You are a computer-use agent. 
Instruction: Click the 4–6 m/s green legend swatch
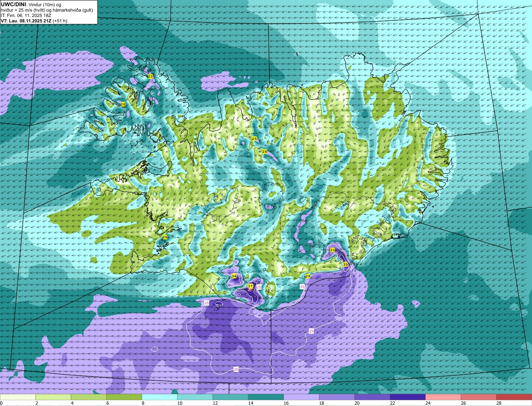point(89,397)
